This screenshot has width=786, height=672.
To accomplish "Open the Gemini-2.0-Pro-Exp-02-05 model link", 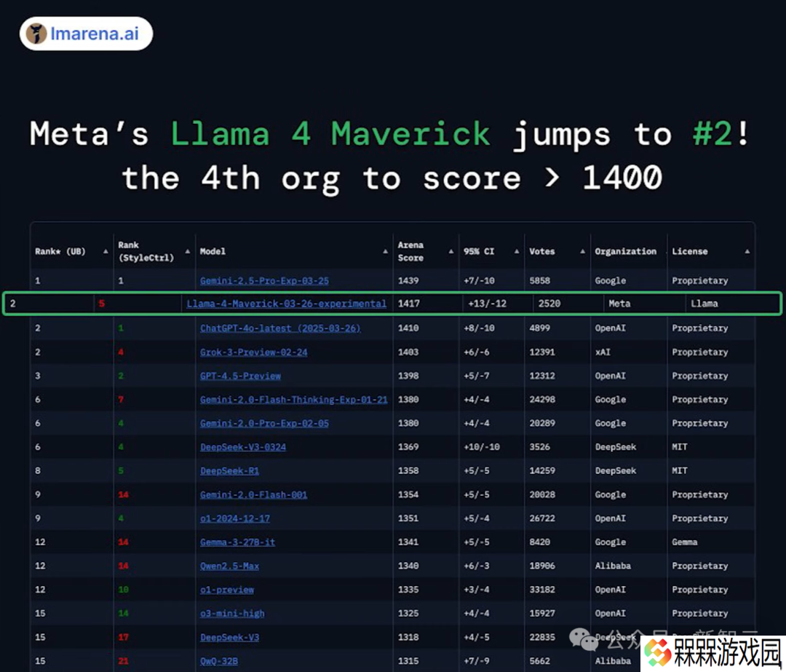I will 265,423.
